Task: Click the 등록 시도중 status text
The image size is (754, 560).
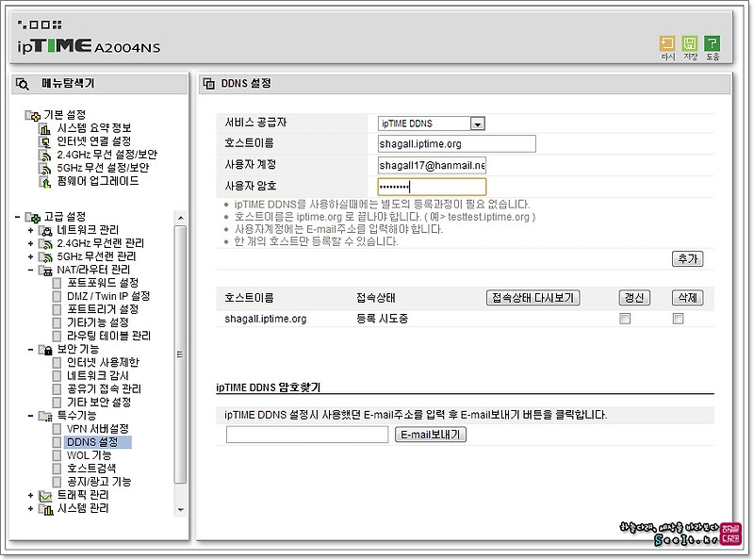Action: tap(382, 319)
